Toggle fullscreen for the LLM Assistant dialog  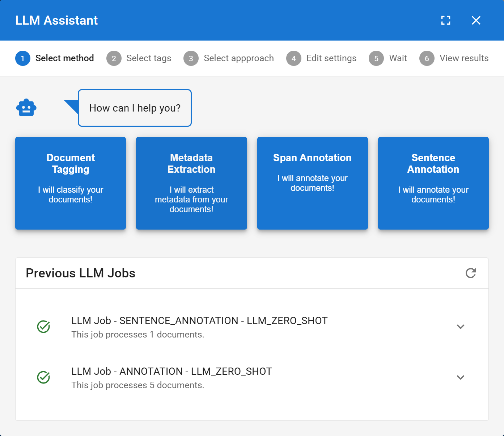446,20
